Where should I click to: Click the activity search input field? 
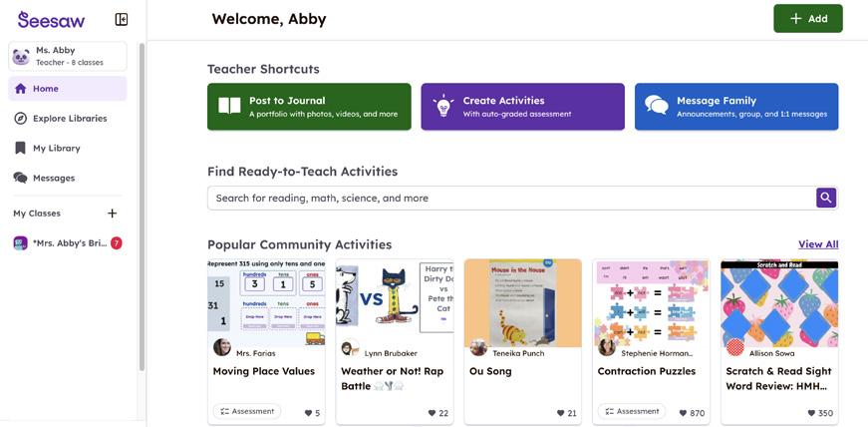tap(512, 198)
